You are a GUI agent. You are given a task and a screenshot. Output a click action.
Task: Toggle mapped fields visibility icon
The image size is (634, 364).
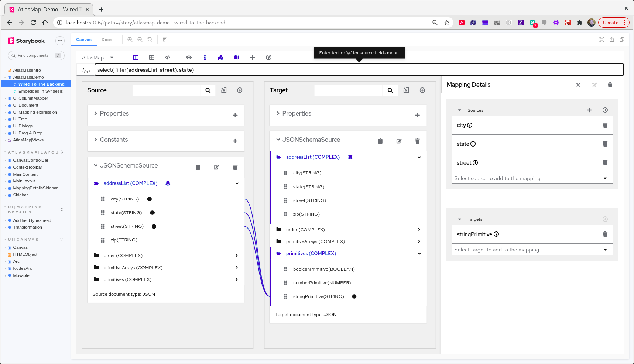pyautogui.click(x=220, y=57)
